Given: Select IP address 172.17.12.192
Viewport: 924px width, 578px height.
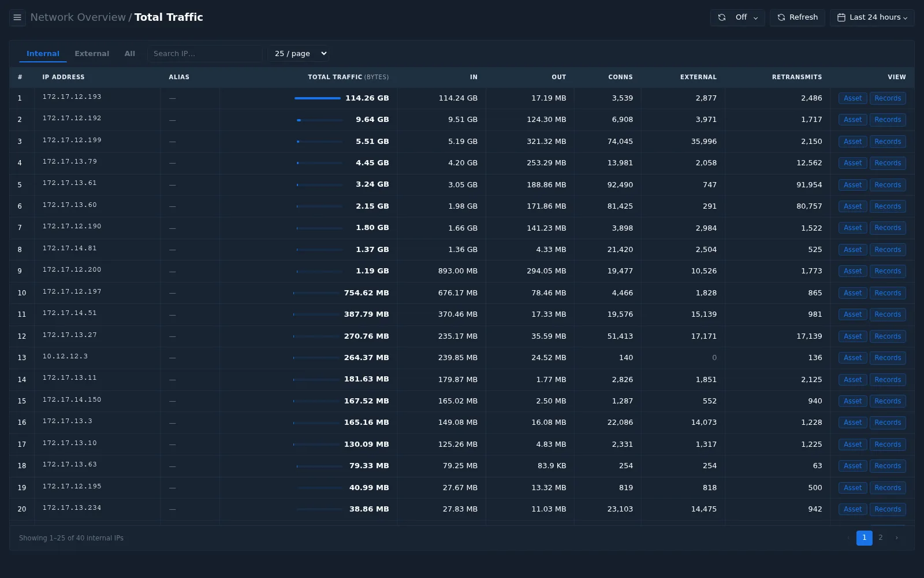Looking at the screenshot, I should click(x=72, y=118).
